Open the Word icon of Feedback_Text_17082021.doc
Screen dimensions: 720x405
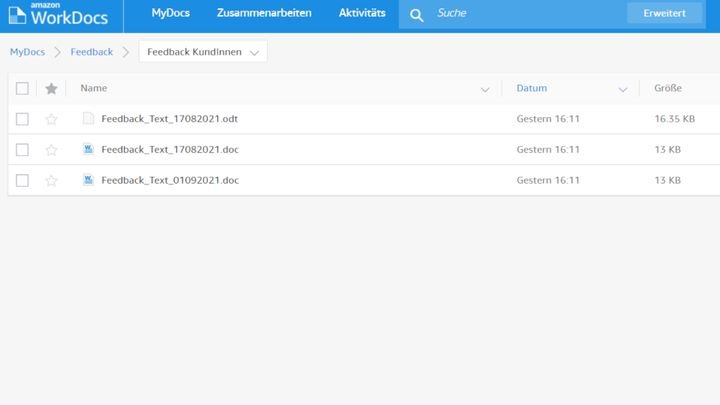88,149
